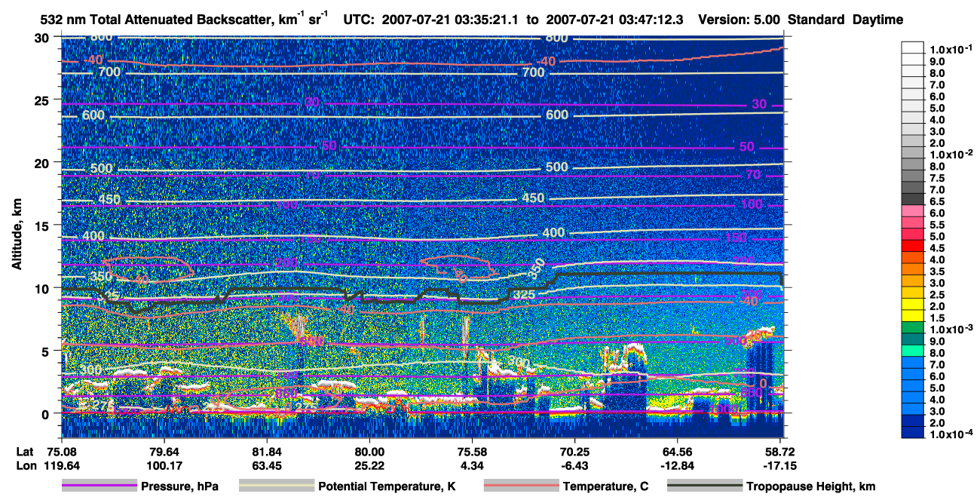Click the 'Daytime' word in the header

(878, 20)
